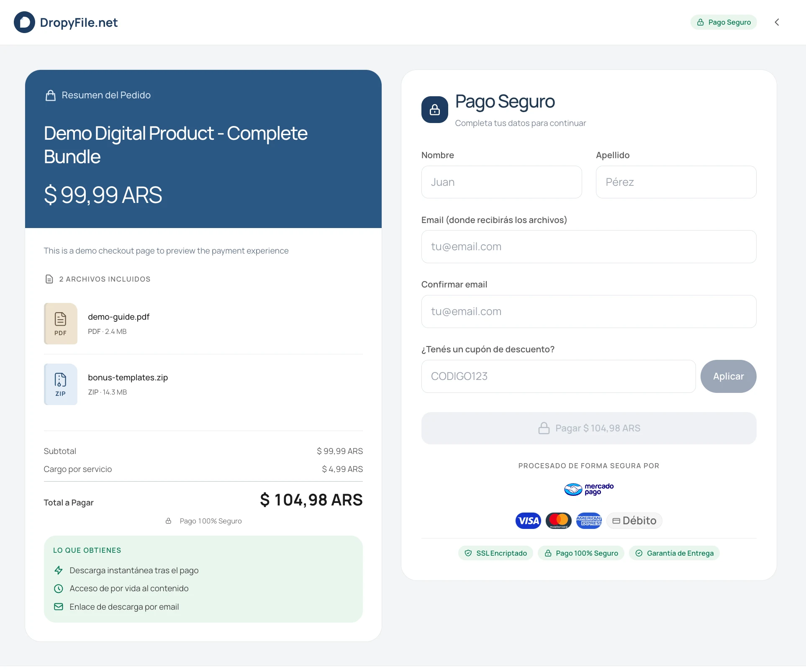806x672 pixels.
Task: Click the bonus-templates.zip ZIP file icon
Action: point(61,384)
